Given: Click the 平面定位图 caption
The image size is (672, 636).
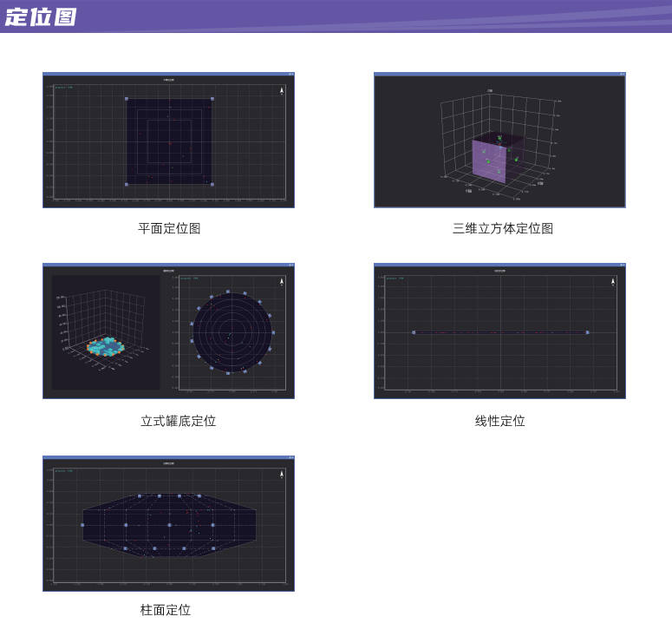Looking at the screenshot, I should [169, 228].
